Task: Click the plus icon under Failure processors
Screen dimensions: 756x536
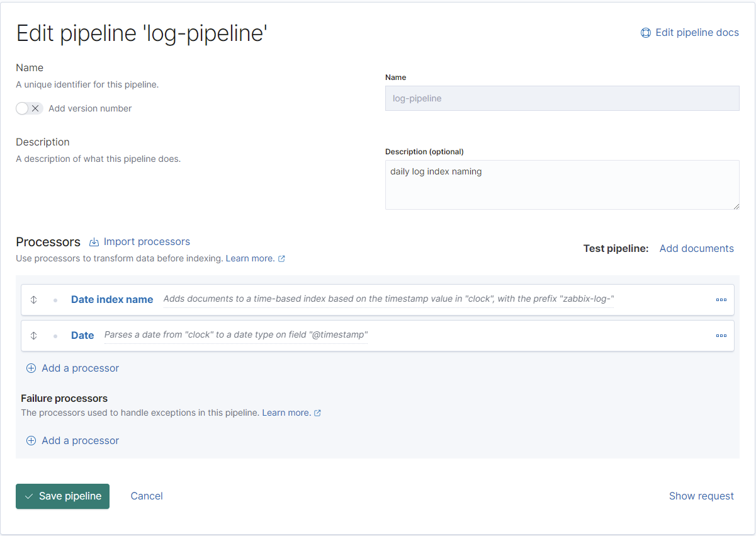Action: click(x=31, y=441)
